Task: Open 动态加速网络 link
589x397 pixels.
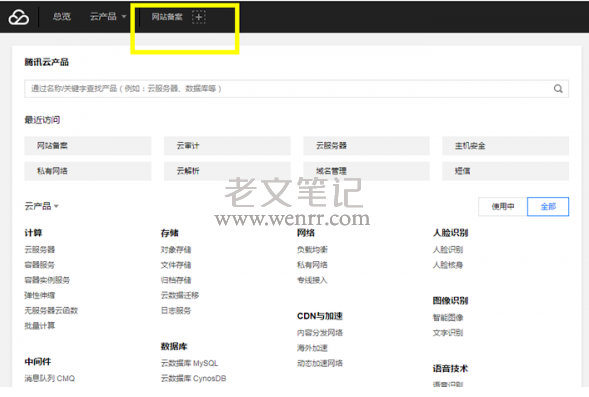Action: 320,363
